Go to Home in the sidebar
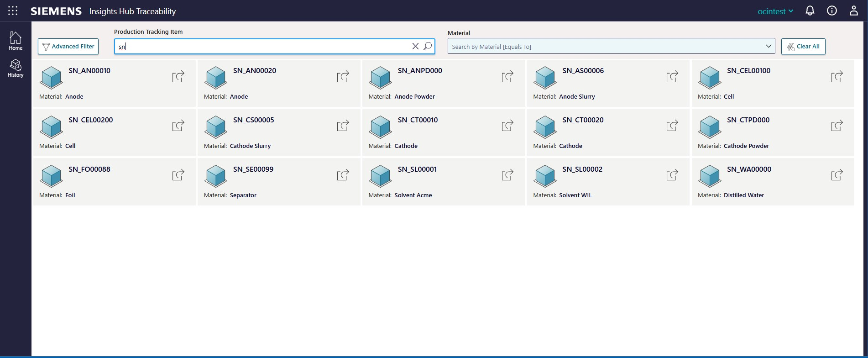The image size is (868, 358). [16, 41]
